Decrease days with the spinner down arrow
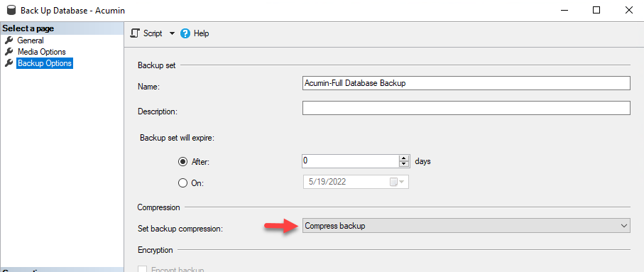Image resolution: width=644 pixels, height=272 pixels. (404, 164)
